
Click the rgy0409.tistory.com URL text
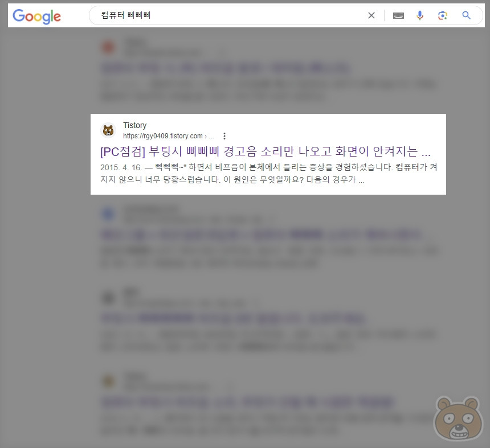[169, 136]
